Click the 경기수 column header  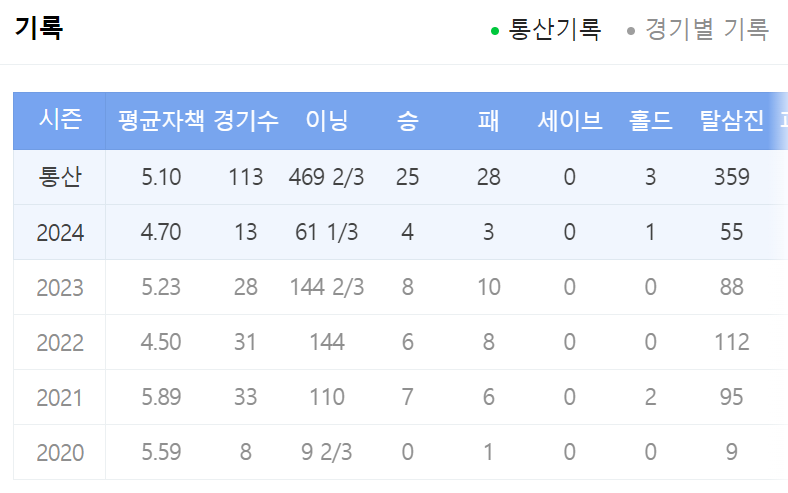246,121
